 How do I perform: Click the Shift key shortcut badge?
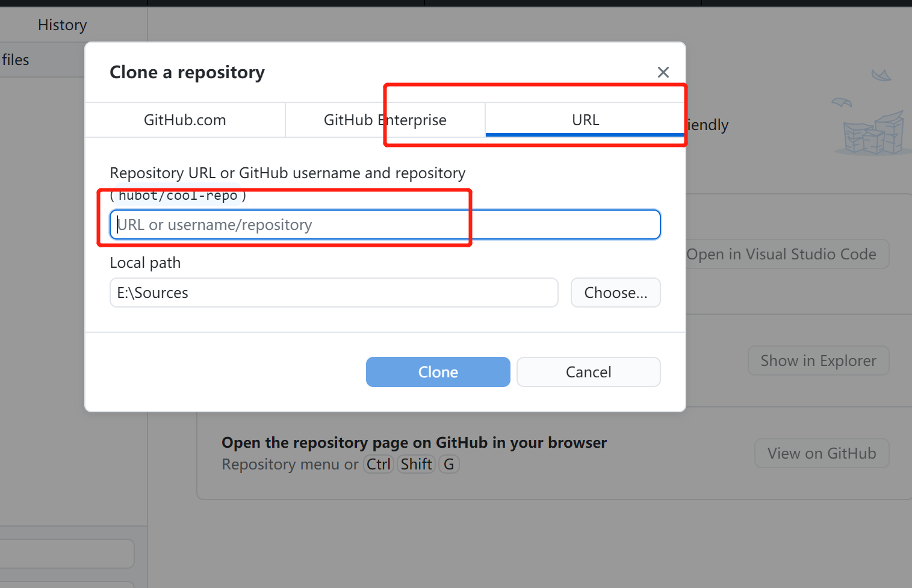415,463
